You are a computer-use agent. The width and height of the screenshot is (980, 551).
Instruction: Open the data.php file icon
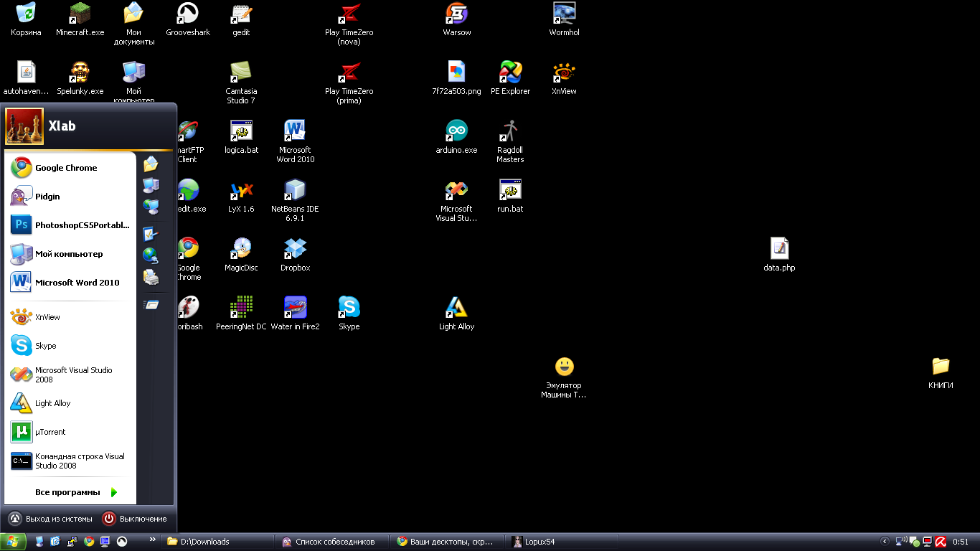point(779,250)
